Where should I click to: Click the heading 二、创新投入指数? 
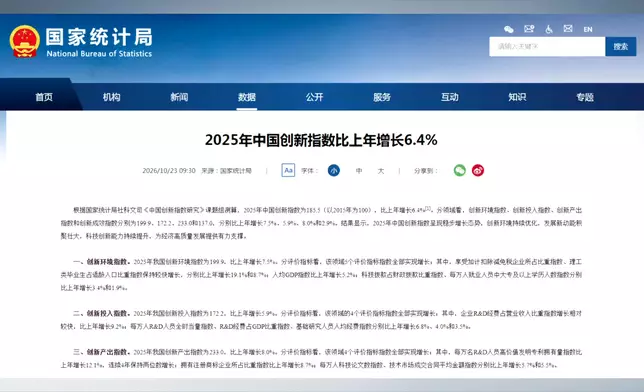click(101, 313)
